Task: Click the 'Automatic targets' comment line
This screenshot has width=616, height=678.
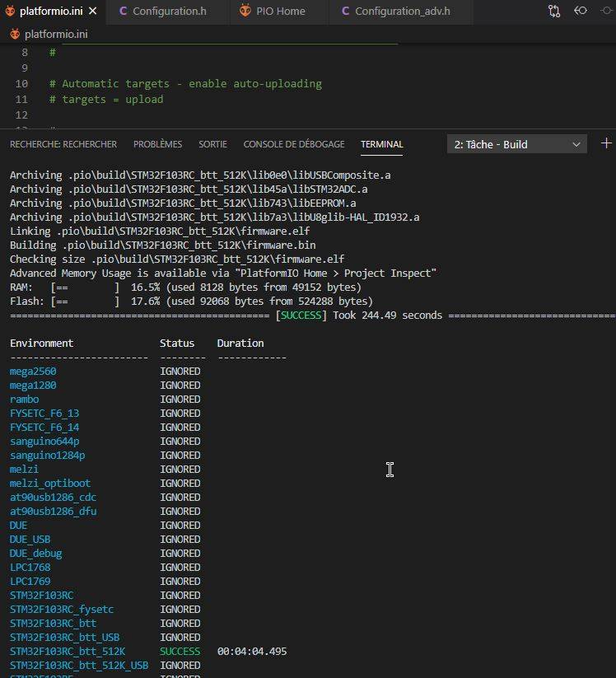Action: click(x=185, y=84)
